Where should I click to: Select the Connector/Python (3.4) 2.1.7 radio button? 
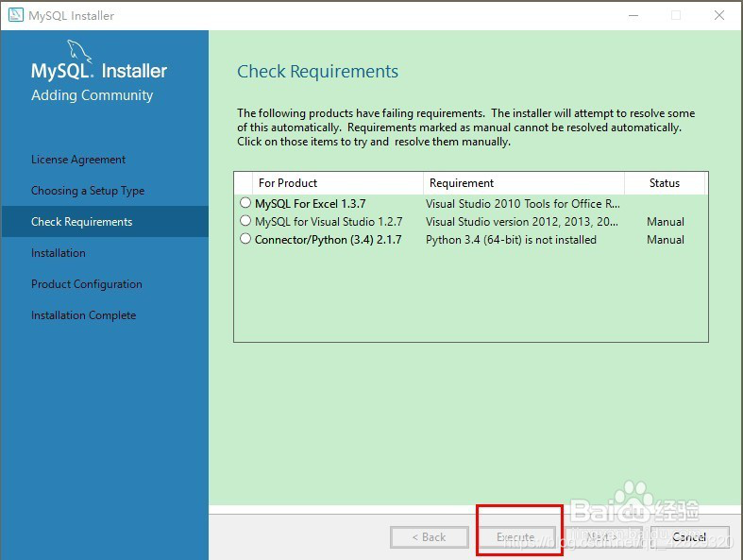click(x=245, y=239)
